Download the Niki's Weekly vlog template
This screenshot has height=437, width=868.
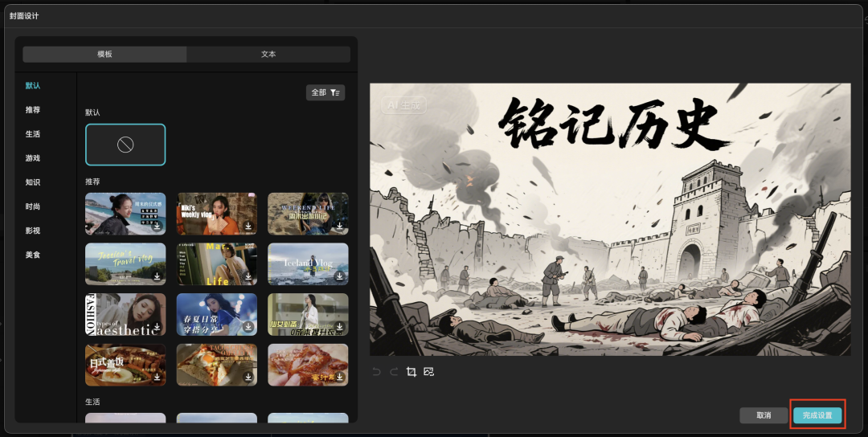(x=248, y=227)
